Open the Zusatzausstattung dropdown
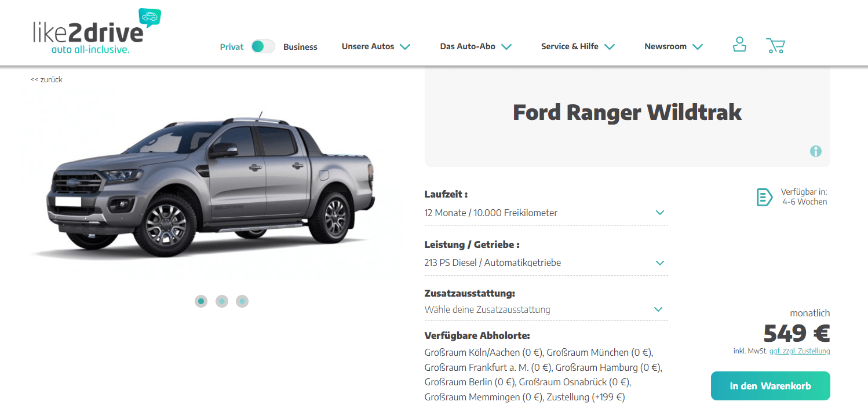868x416 pixels. tap(546, 309)
